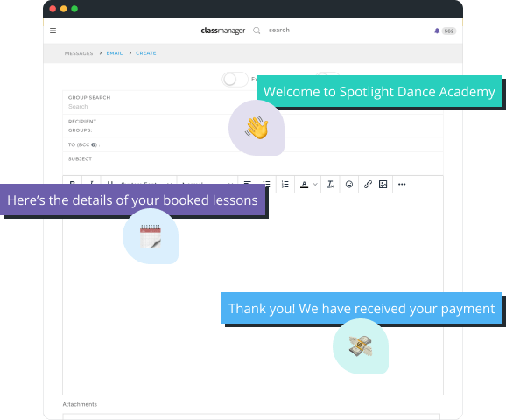Click the classmanager logo
Viewport: 506px width, 420px height.
222,31
